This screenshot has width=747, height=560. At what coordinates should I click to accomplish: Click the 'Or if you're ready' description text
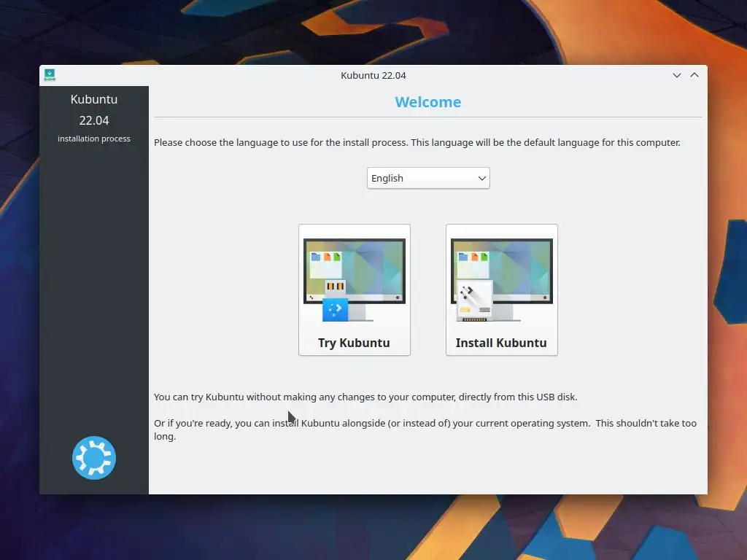[x=425, y=429]
